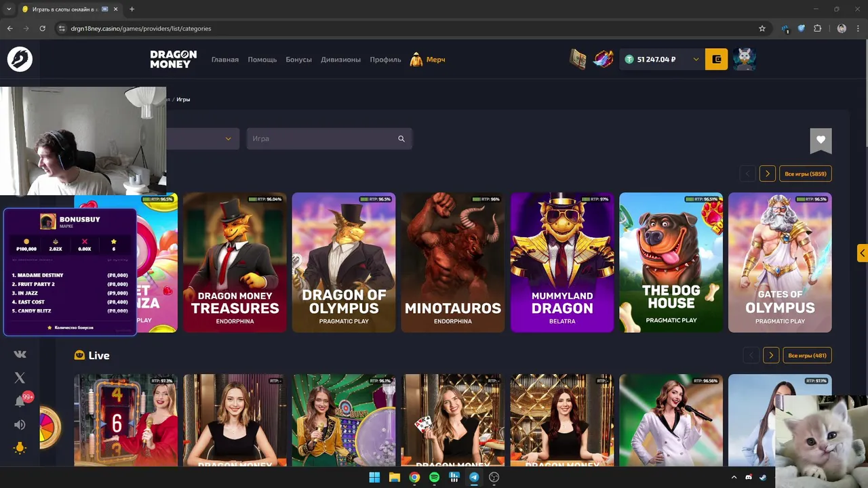Open the live game with number 6 wheel
Image resolution: width=868 pixels, height=488 pixels.
(126, 420)
